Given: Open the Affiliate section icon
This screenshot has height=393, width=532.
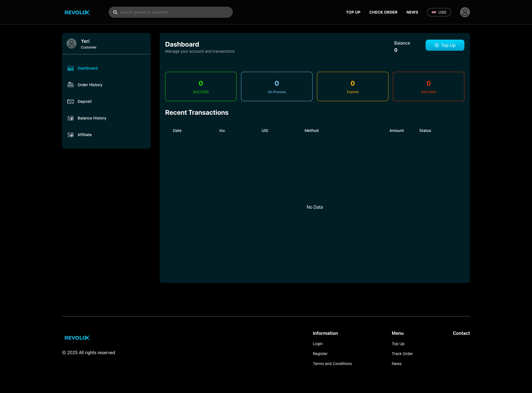Looking at the screenshot, I should 70,135.
